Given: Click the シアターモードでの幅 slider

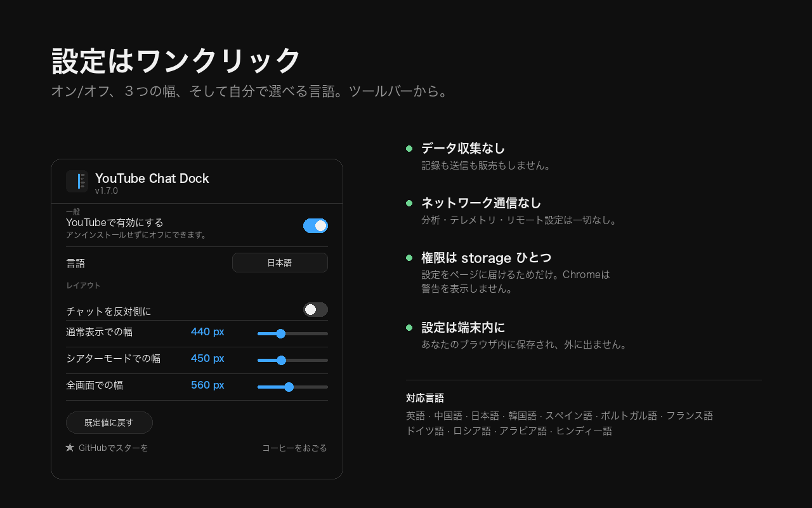Looking at the screenshot, I should pyautogui.click(x=292, y=360).
